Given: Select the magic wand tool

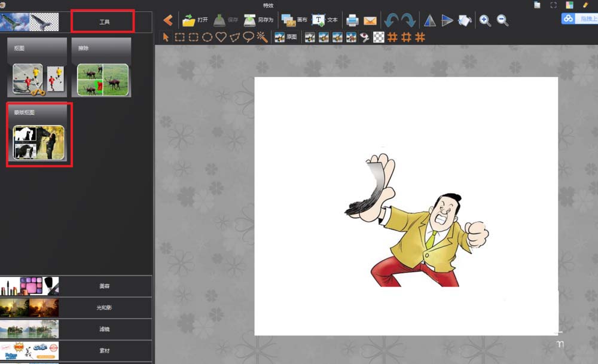Looking at the screenshot, I should click(x=263, y=37).
